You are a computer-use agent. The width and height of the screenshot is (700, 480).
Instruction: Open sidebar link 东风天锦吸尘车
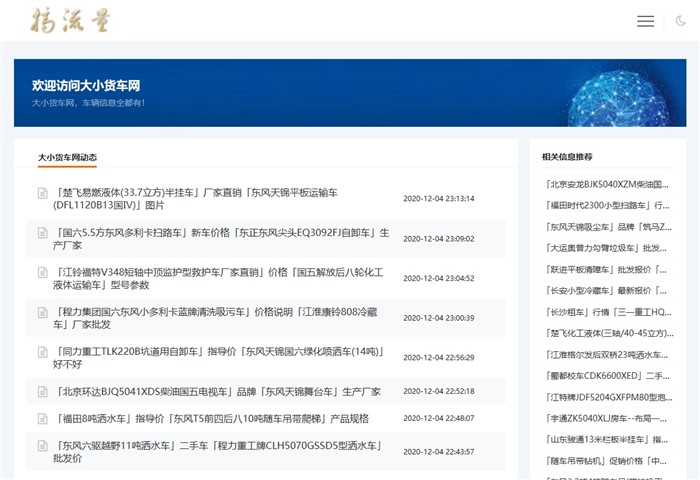click(x=608, y=227)
